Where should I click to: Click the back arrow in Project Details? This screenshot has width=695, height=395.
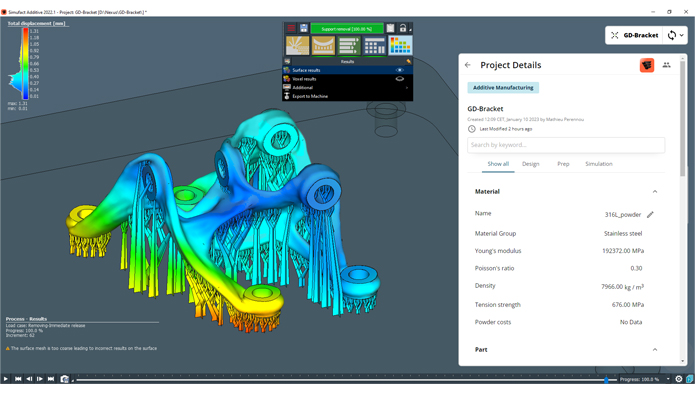click(x=468, y=65)
